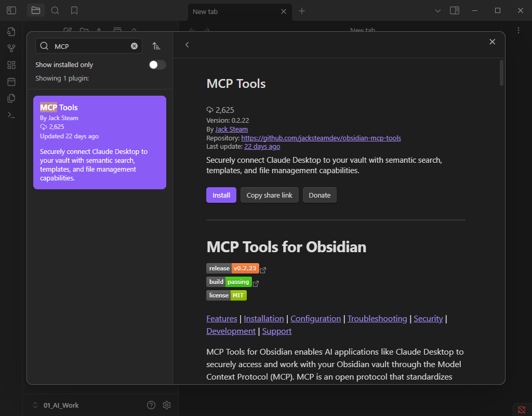
Task: Open the build badge external link icon
Action: 256,283
